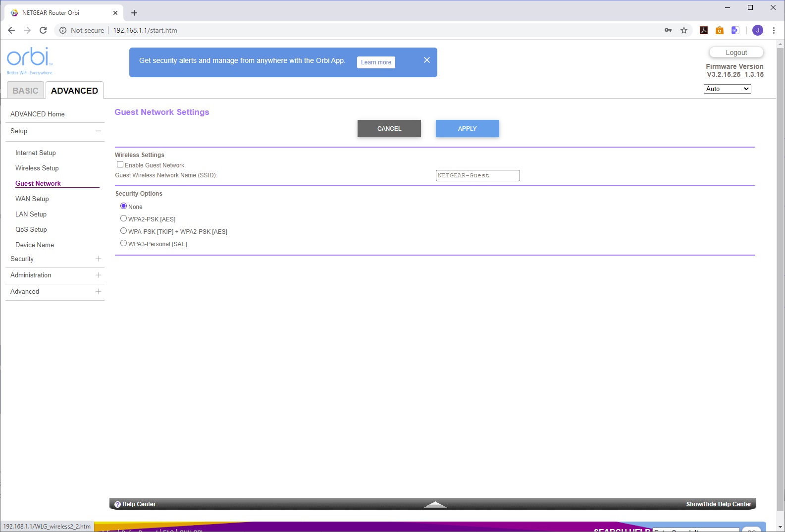785x532 pixels.
Task: Click the browser forward arrow
Action: tap(27, 30)
